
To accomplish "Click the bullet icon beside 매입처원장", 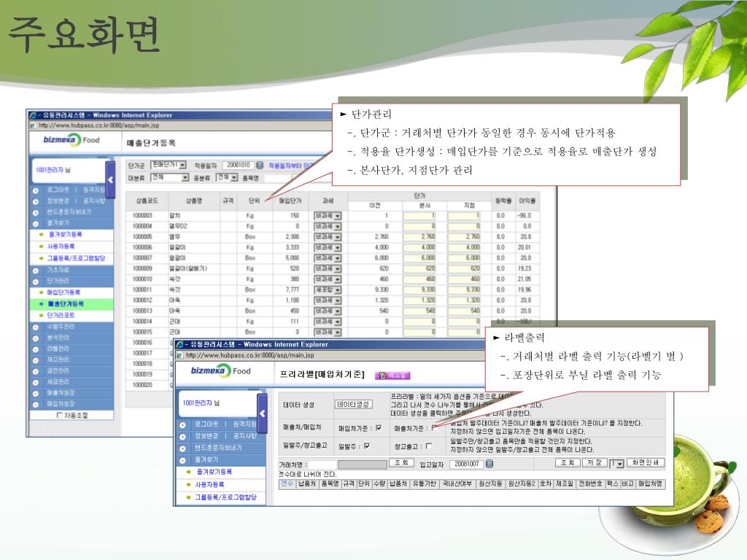I will click(x=36, y=404).
